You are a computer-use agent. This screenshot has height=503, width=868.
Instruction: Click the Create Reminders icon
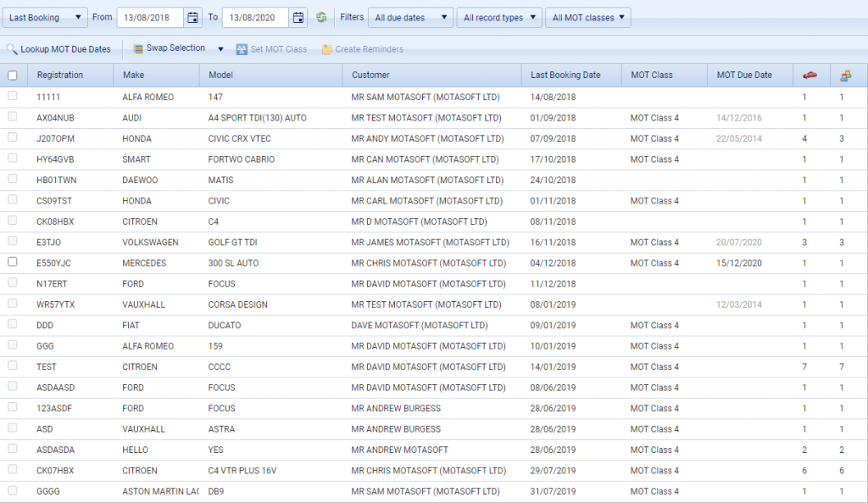(326, 49)
